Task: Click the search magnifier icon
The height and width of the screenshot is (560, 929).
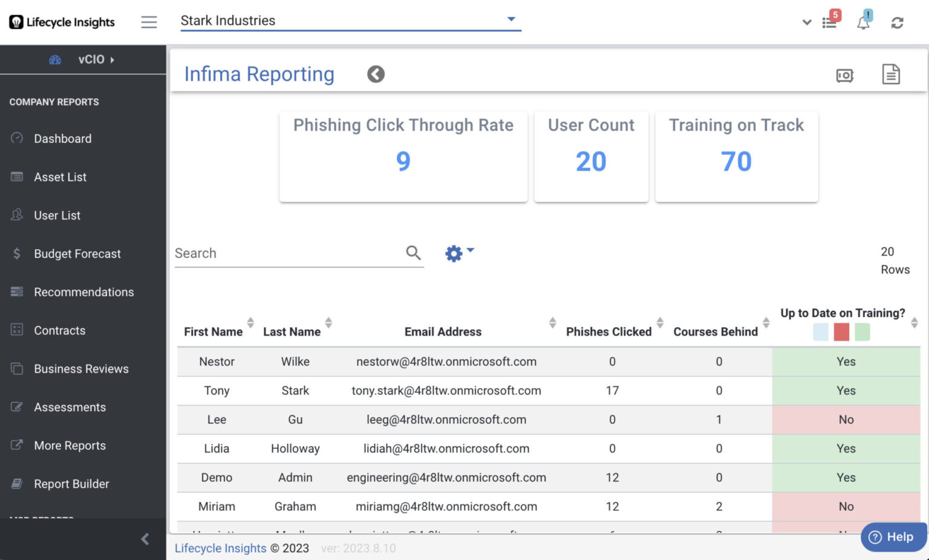Action: click(413, 253)
